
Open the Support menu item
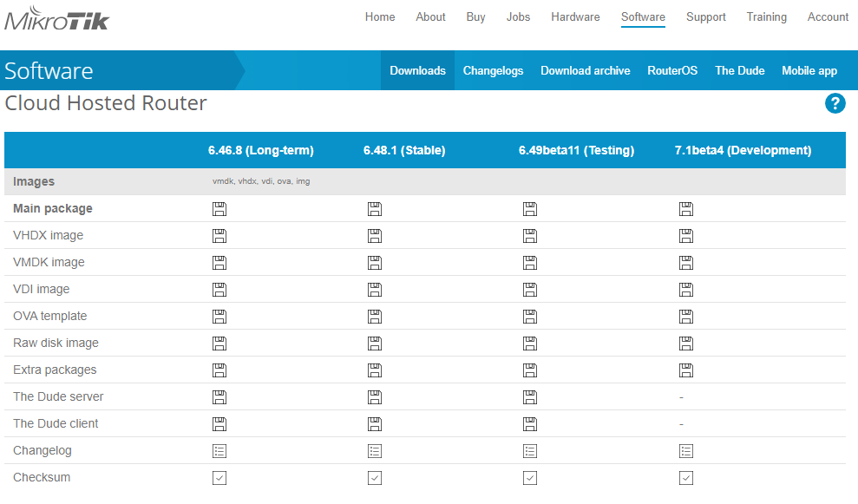pyautogui.click(x=705, y=16)
